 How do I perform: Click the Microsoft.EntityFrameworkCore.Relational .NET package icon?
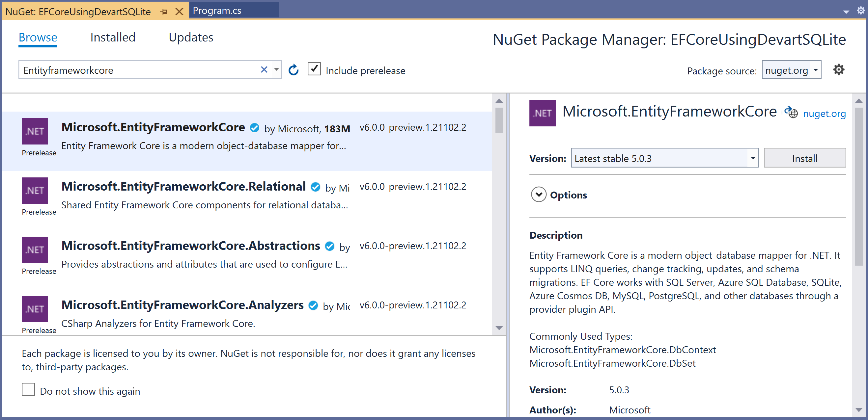coord(35,190)
